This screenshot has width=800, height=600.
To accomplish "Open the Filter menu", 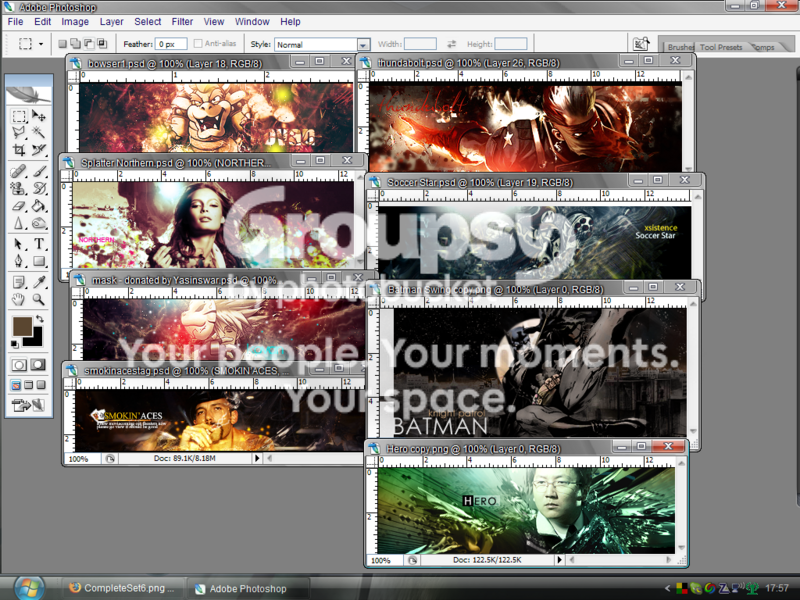I will tap(182, 21).
